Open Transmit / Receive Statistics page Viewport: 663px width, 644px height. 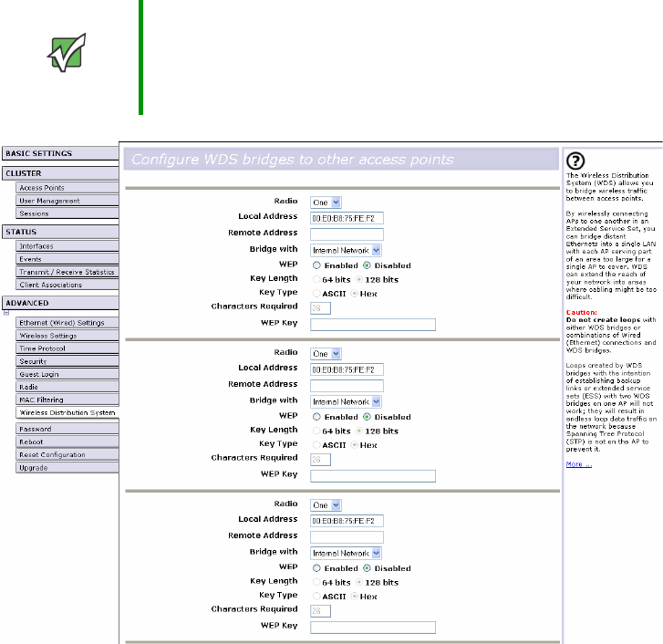pos(67,272)
